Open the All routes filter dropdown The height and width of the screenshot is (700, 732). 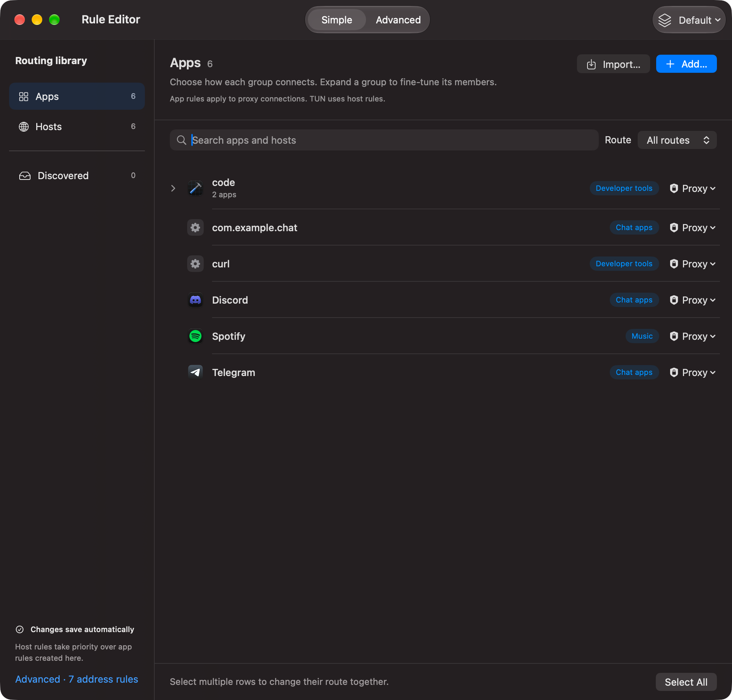677,140
